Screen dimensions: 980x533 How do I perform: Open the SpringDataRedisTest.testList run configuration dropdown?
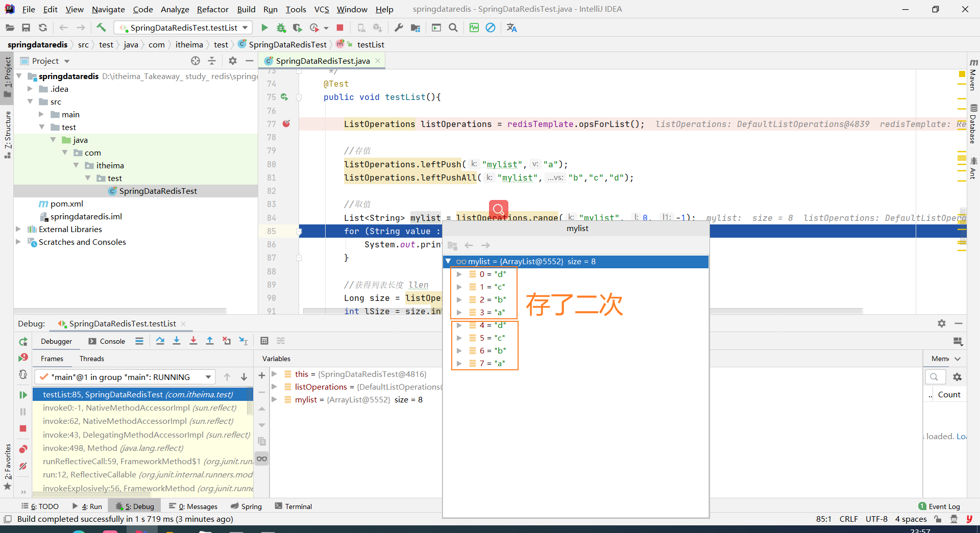(183, 28)
